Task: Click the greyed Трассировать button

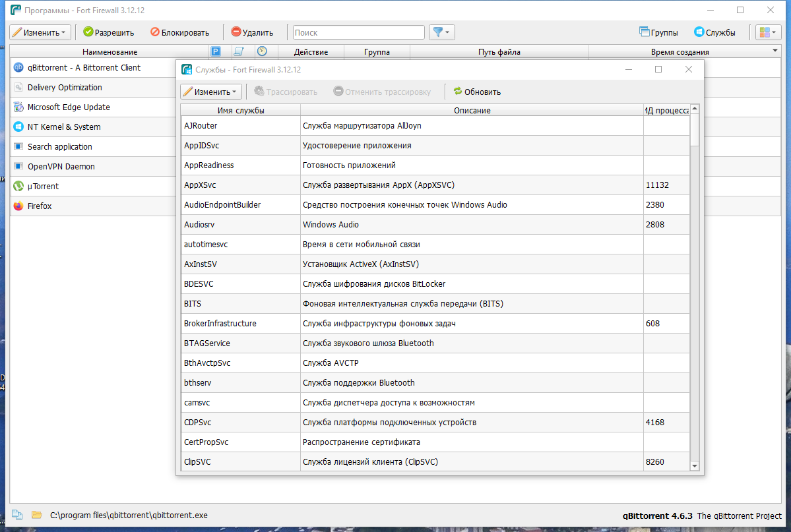Action: point(286,92)
